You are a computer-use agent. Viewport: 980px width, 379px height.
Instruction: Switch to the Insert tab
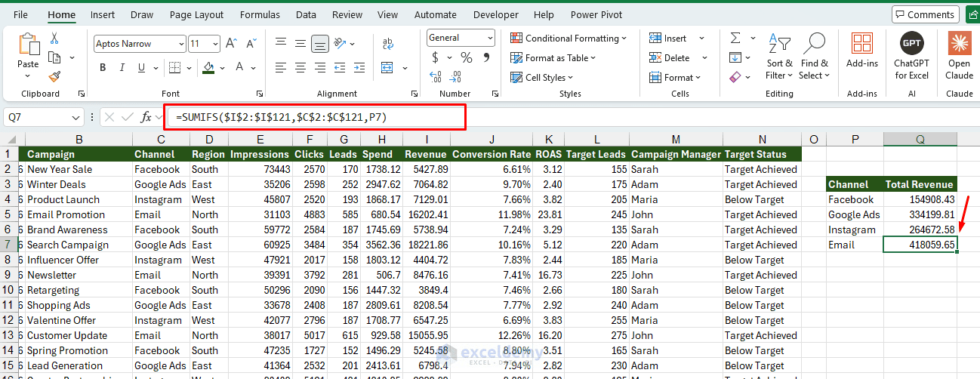coord(103,14)
